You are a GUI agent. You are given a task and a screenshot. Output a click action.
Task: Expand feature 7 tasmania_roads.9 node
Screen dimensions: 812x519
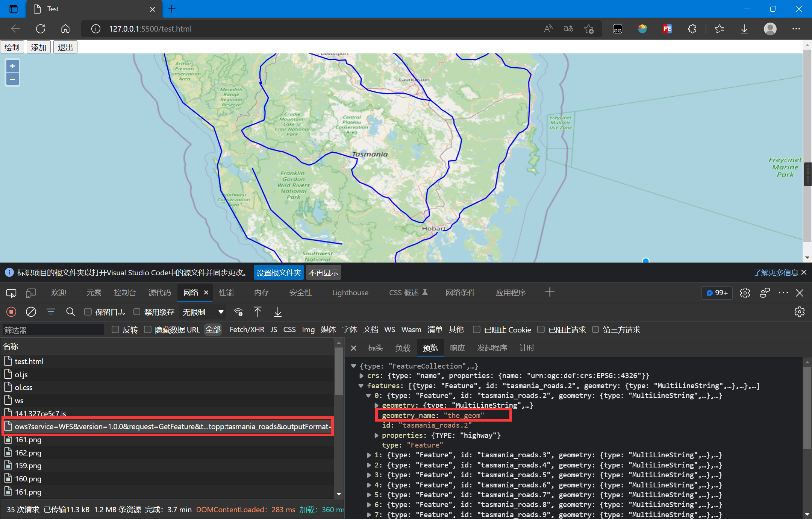click(x=369, y=515)
